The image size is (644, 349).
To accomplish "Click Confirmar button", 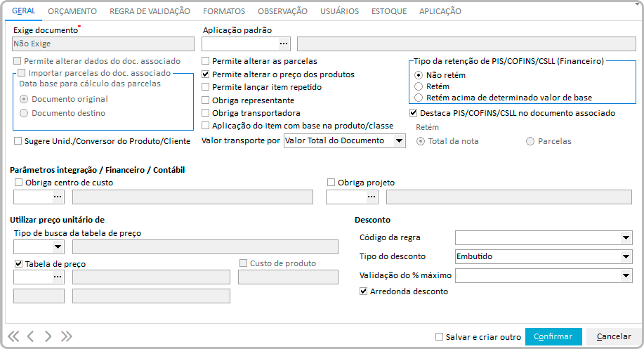I will click(x=553, y=336).
